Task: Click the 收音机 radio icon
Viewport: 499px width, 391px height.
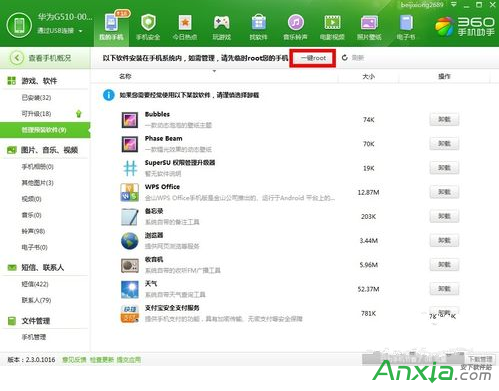Action: (130, 265)
